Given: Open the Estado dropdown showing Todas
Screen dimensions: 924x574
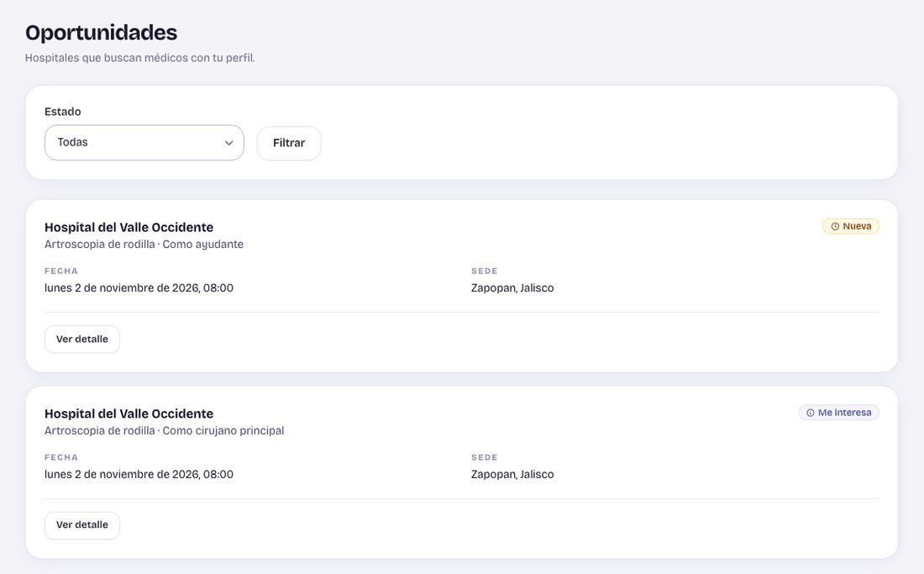Looking at the screenshot, I should point(144,143).
